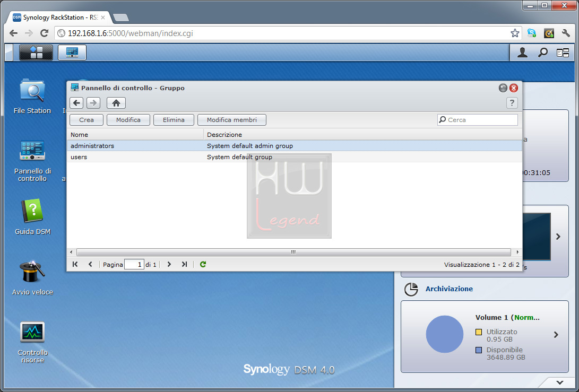579x392 pixels.
Task: Click the page number input field
Action: coord(134,264)
